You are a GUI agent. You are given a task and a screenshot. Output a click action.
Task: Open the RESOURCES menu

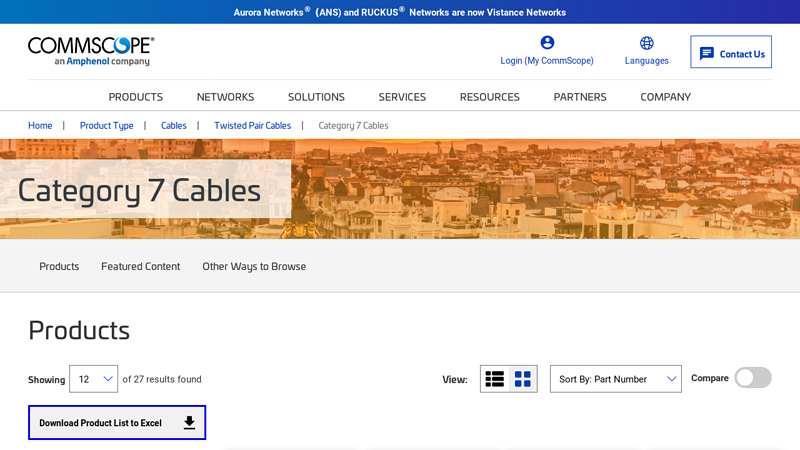(490, 97)
